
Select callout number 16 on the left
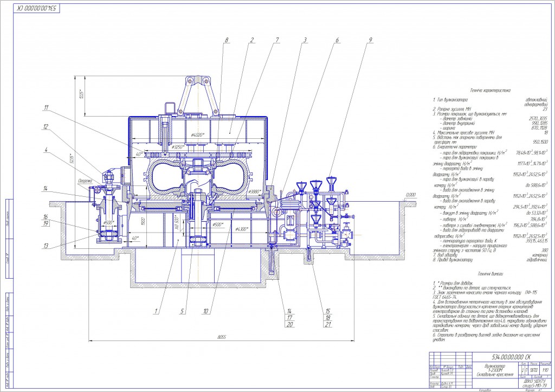(46, 217)
